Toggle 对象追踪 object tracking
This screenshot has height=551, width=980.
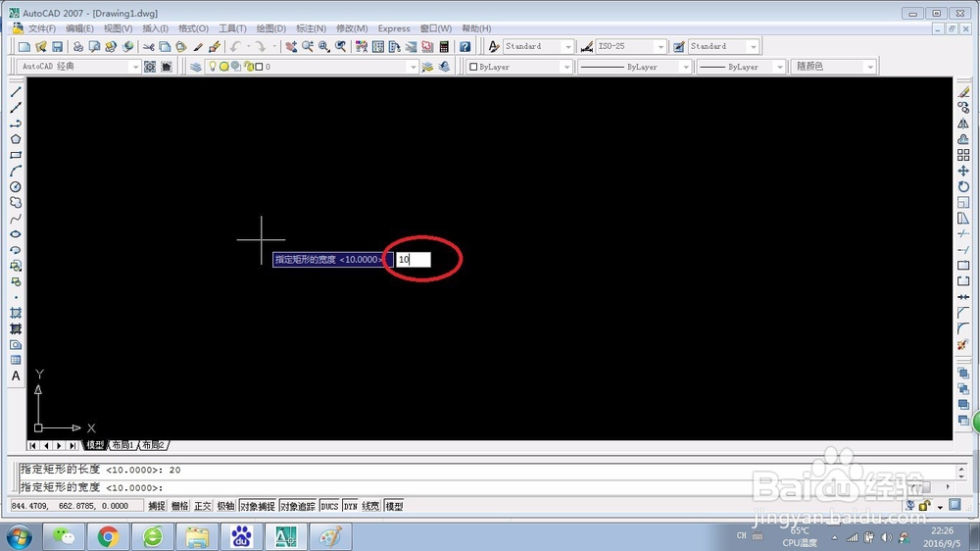pos(298,506)
